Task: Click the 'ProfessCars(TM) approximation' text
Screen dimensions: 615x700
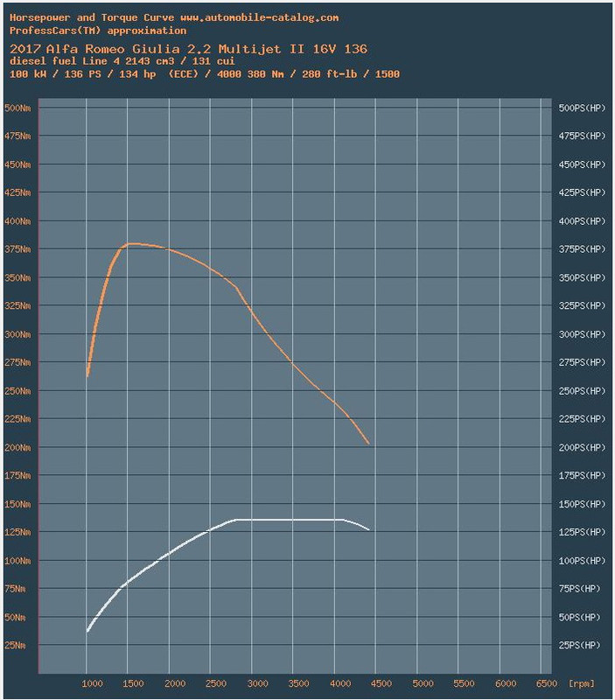Action: 98,31
